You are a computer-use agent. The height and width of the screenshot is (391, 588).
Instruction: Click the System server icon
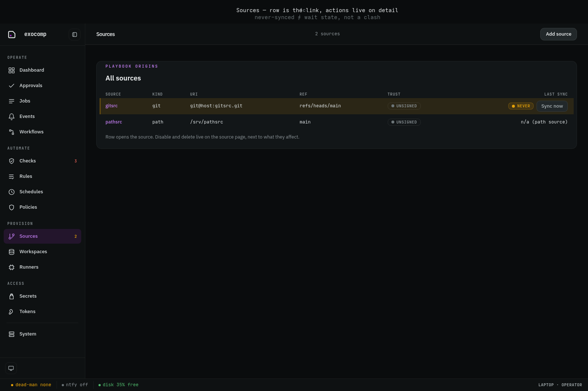12,334
